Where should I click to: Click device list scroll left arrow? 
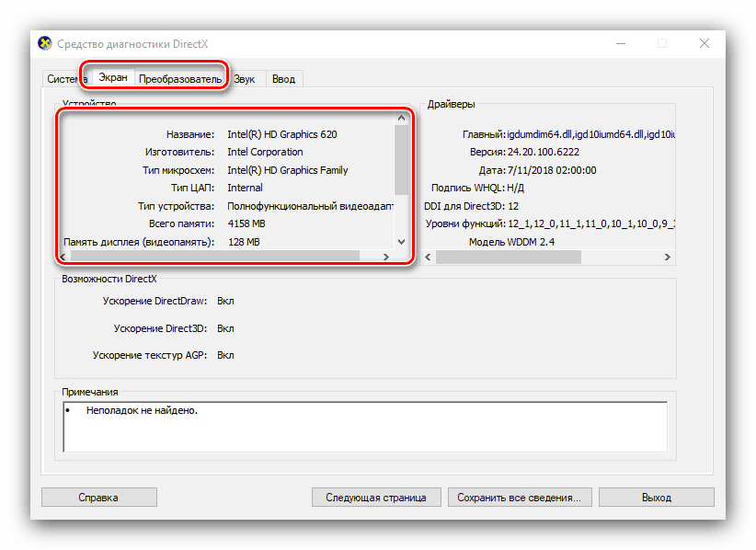tap(63, 257)
